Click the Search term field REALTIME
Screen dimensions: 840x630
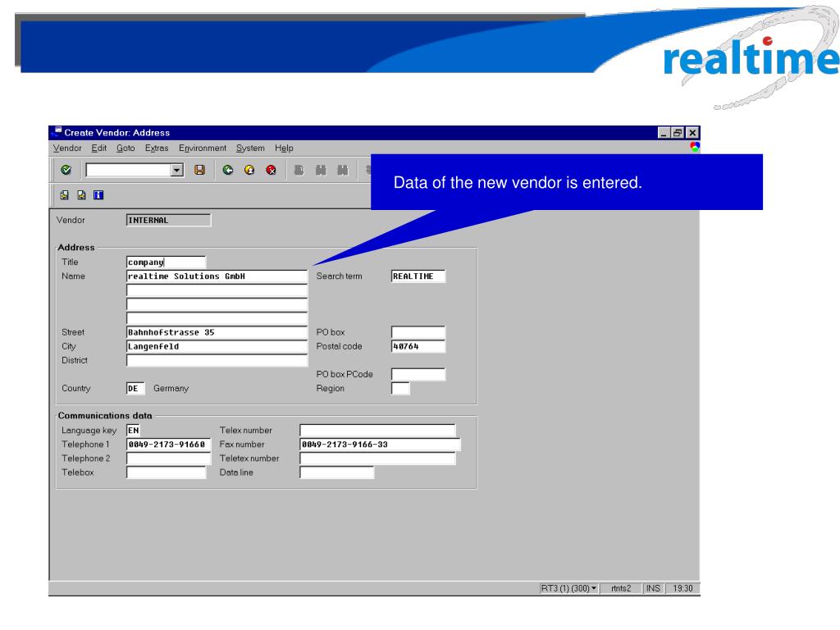pyautogui.click(x=418, y=276)
